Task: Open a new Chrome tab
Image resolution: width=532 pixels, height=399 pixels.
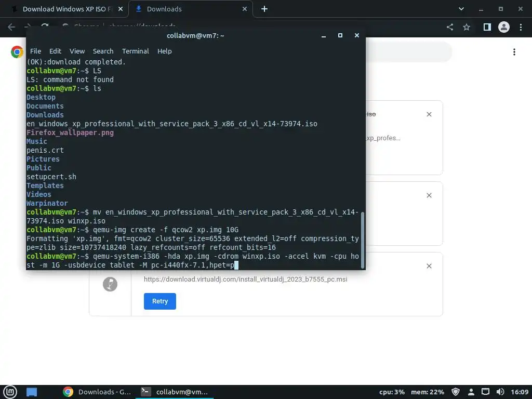Action: pyautogui.click(x=264, y=9)
